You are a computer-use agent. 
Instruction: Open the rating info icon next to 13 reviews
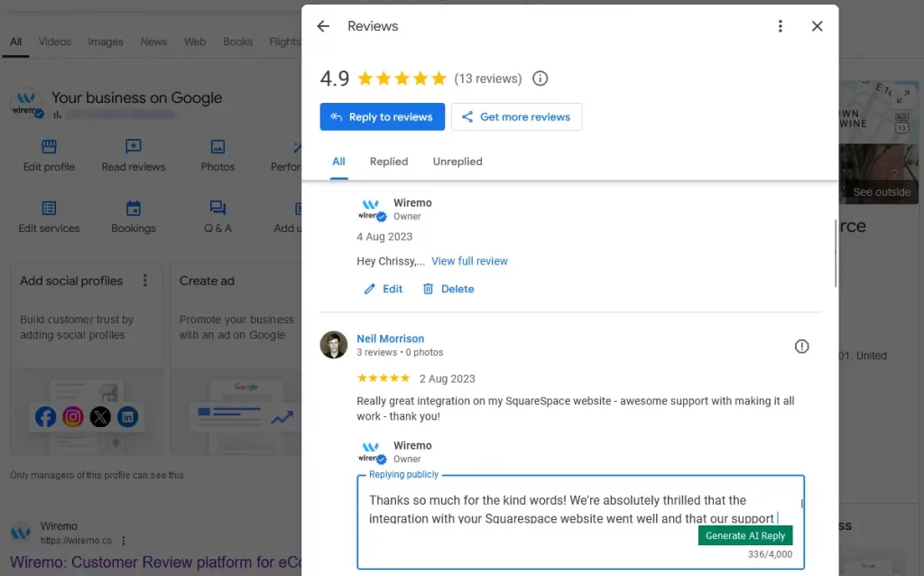[540, 79]
